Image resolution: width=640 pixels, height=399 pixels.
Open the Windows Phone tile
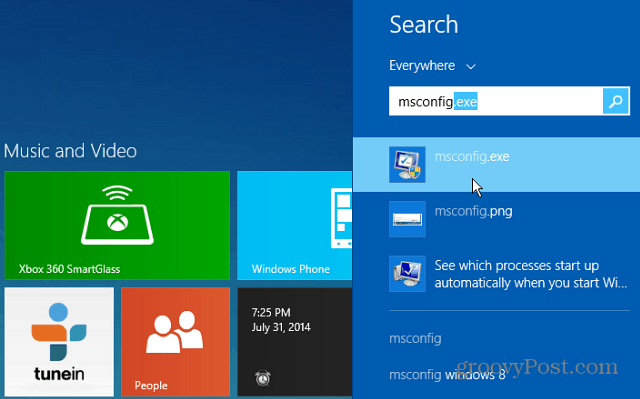pos(294,226)
